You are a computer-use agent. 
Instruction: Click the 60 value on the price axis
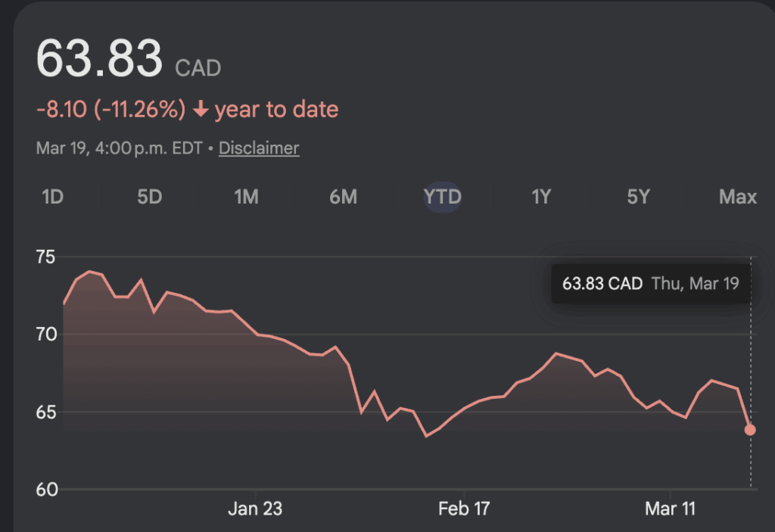46,490
